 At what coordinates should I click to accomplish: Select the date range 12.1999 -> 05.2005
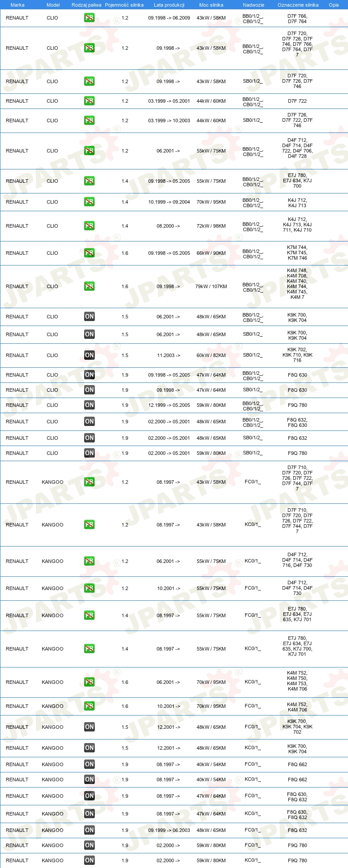click(169, 406)
